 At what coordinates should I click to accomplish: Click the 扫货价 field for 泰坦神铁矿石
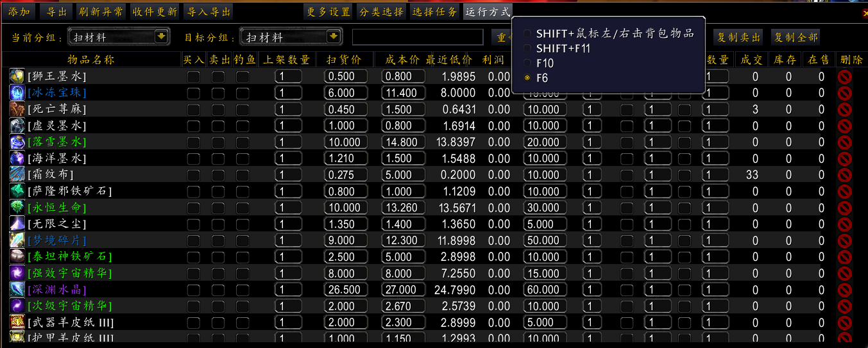(346, 256)
